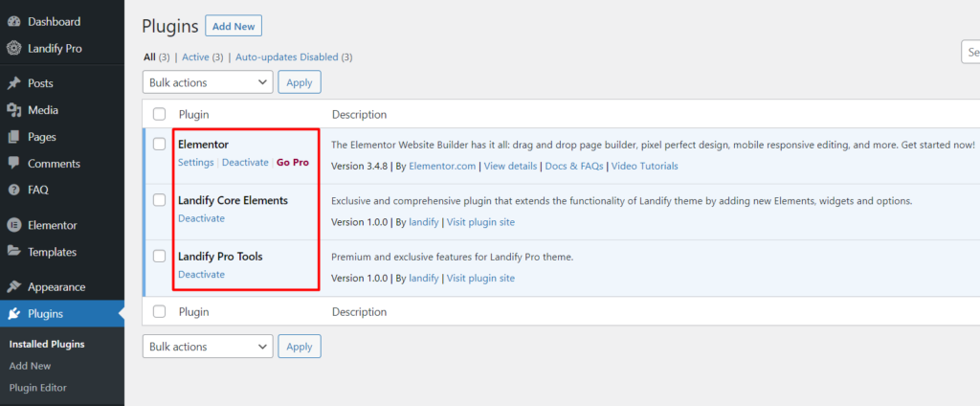Open Elementor Docs & FAQs link

point(574,167)
